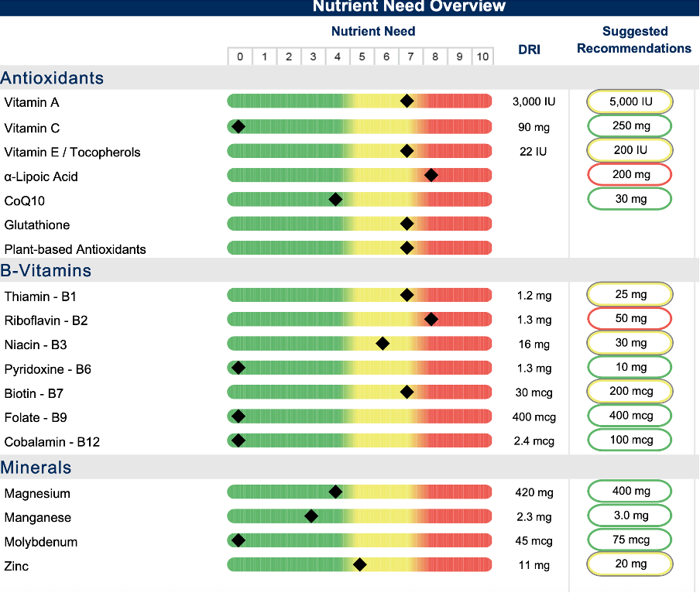The image size is (700, 593).
Task: Click the CoQ10 30 mg recommendation pill
Action: 630,199
